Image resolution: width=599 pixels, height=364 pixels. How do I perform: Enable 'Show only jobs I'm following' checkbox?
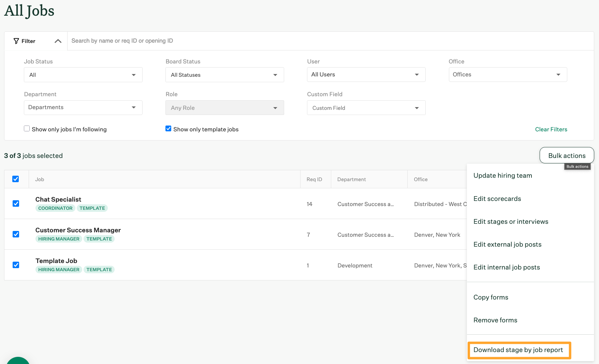pos(27,129)
